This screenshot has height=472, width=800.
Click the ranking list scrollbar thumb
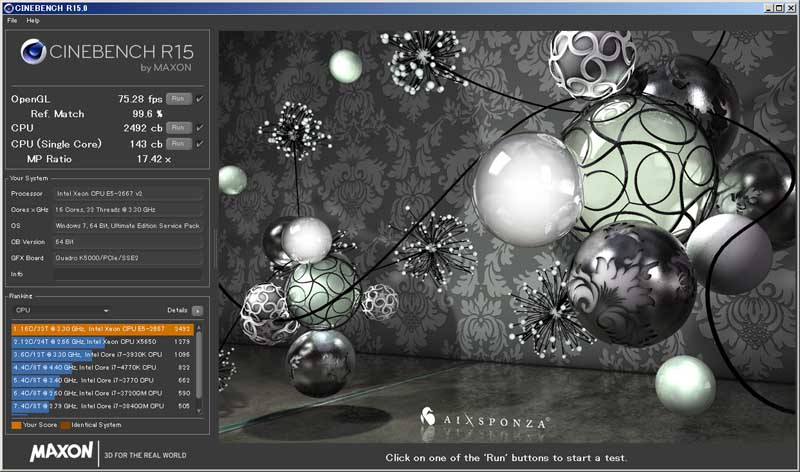click(199, 365)
